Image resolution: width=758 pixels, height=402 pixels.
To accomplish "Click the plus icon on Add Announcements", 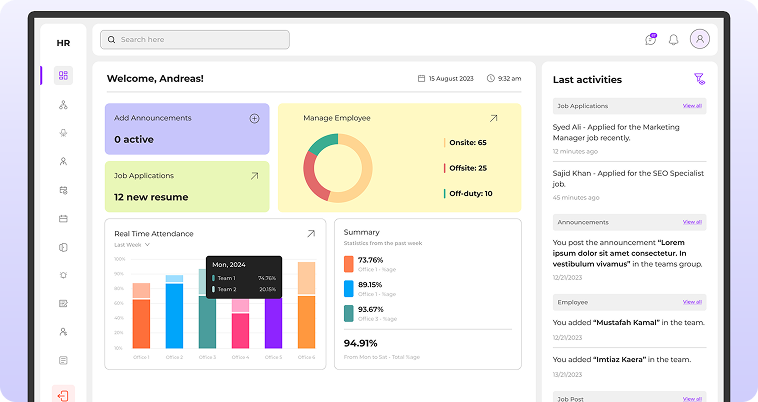I will click(254, 118).
